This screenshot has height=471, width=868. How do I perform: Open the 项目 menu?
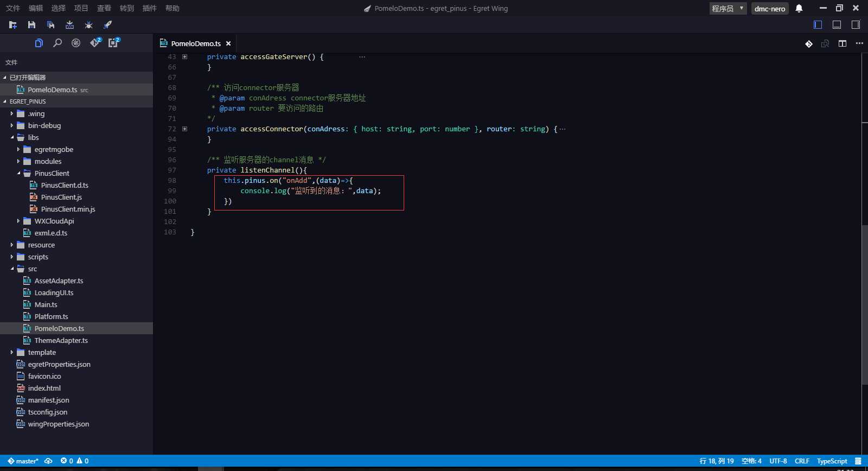[81, 8]
